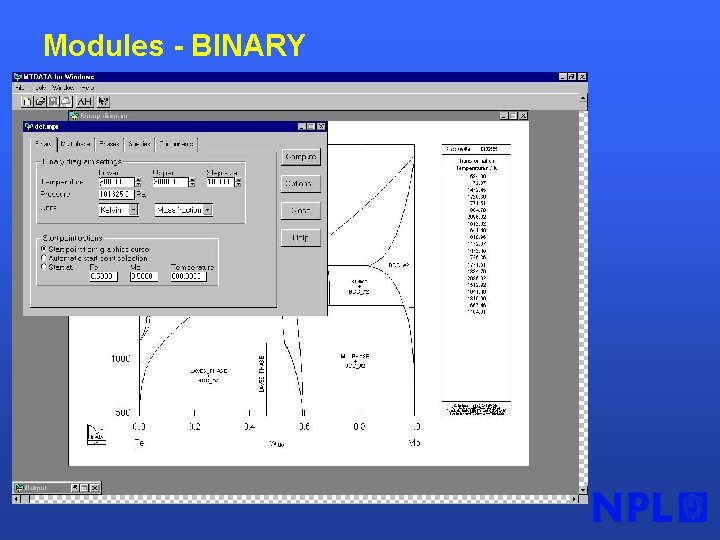This screenshot has height=540, width=720.
Task: Click the scroll left arrow on bottom scrollbar
Action: 17,499
